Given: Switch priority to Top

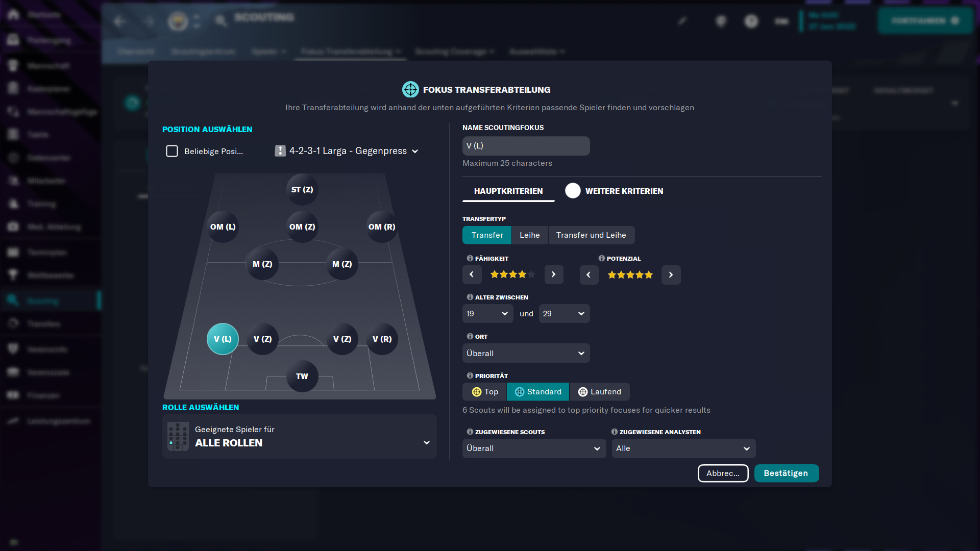Looking at the screenshot, I should (x=484, y=391).
